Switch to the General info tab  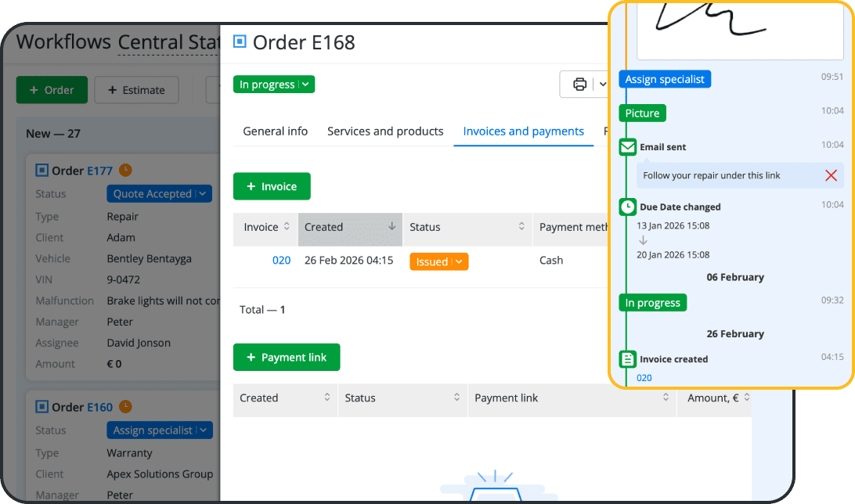(274, 131)
